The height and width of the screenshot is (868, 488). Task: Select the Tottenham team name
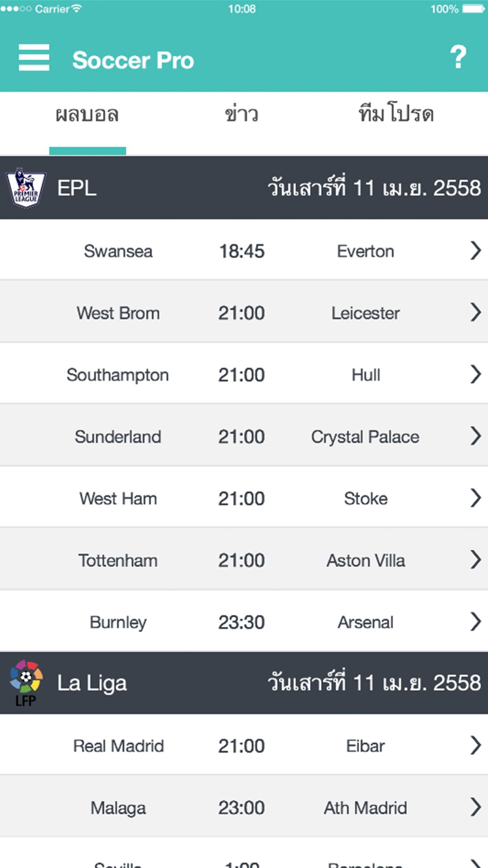118,561
